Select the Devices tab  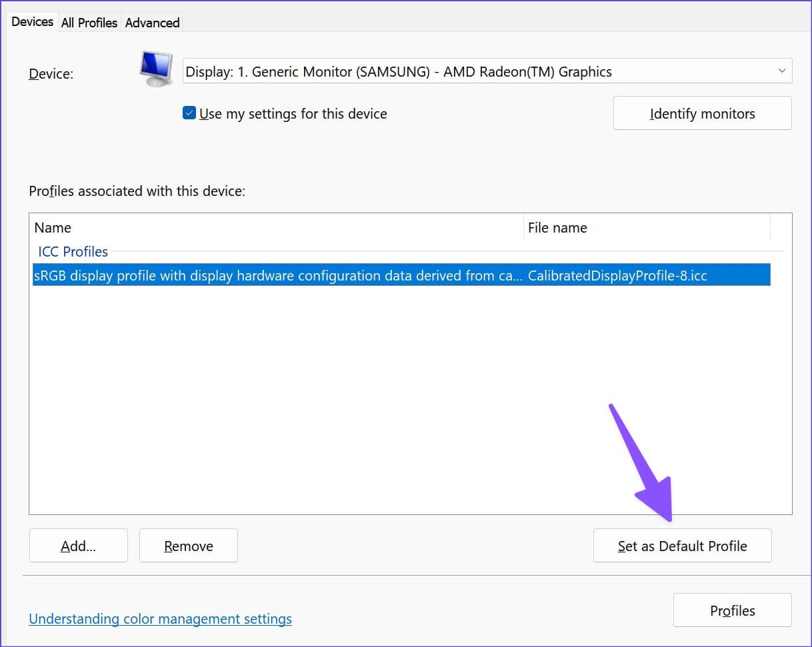coord(32,22)
